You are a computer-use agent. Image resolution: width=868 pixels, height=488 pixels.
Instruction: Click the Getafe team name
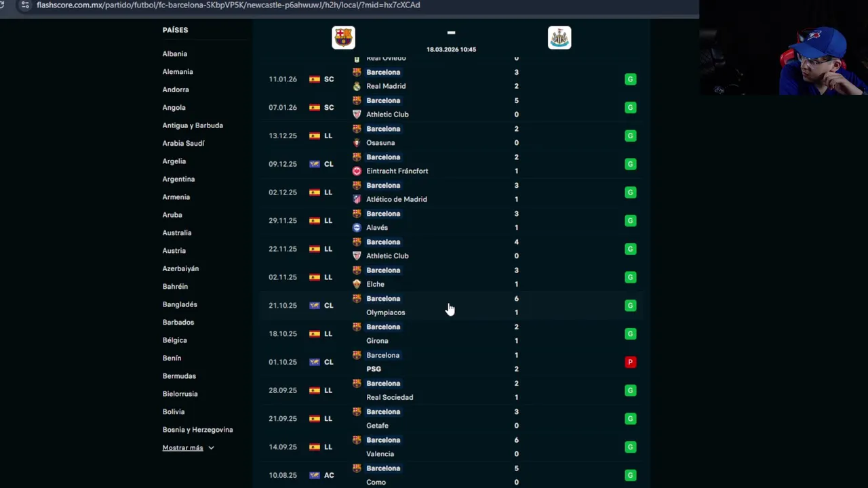pos(377,426)
